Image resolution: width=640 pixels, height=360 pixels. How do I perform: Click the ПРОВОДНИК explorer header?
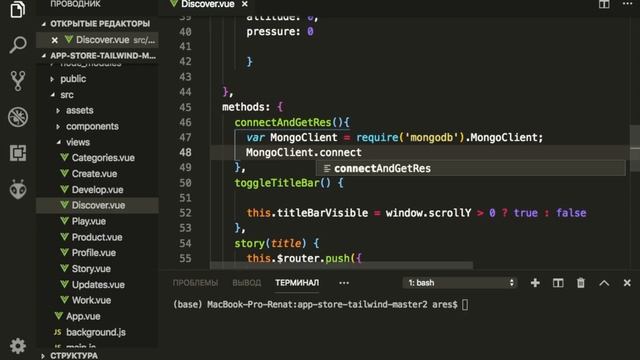pos(75,4)
